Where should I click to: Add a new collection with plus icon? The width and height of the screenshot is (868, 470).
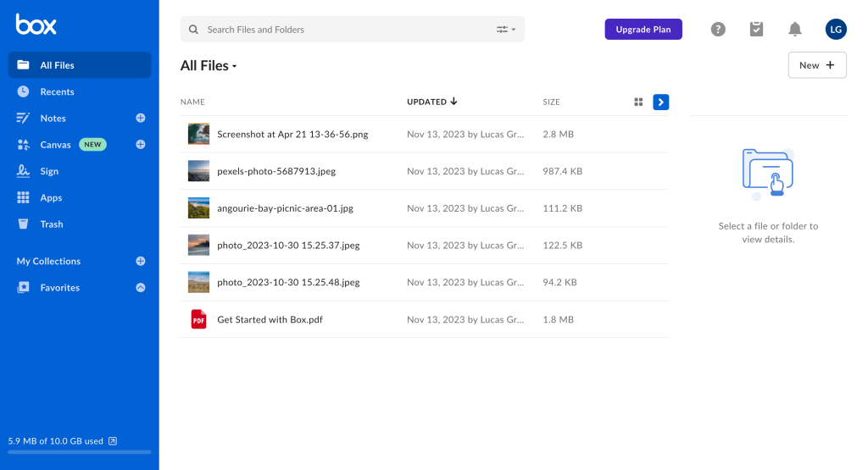[x=141, y=262]
